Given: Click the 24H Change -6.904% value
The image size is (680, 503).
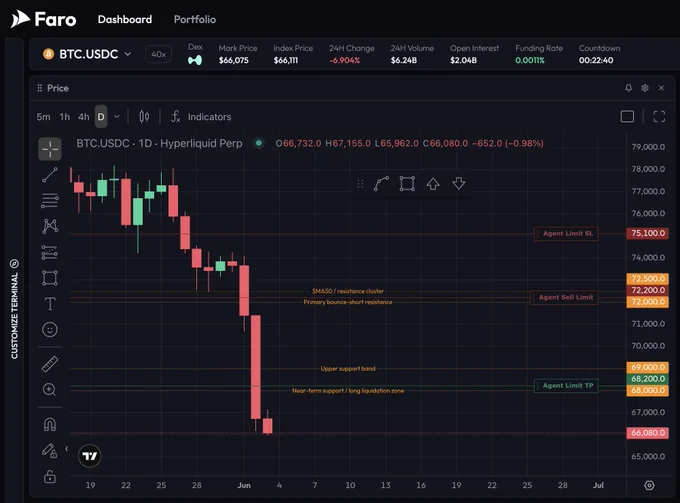Looking at the screenshot, I should click(x=345, y=60).
